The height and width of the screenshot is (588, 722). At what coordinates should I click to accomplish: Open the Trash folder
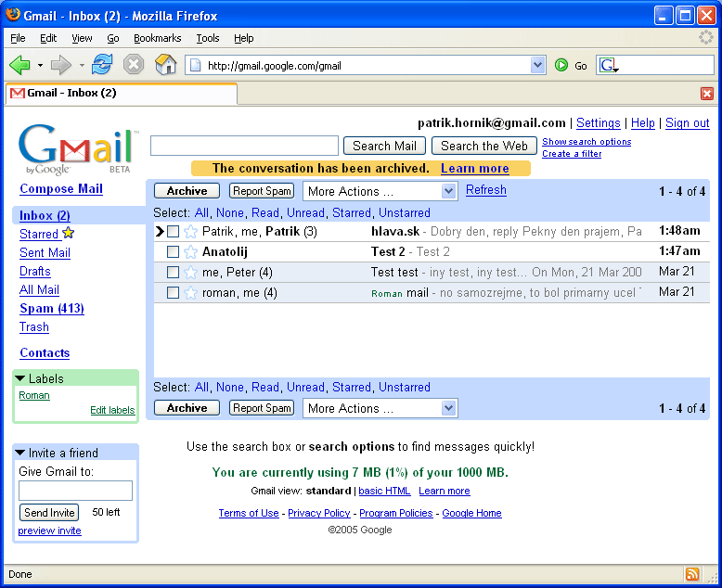coord(34,327)
